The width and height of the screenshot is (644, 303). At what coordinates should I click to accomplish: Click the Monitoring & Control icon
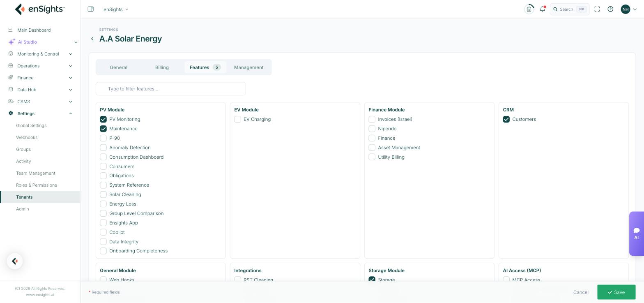(x=11, y=53)
